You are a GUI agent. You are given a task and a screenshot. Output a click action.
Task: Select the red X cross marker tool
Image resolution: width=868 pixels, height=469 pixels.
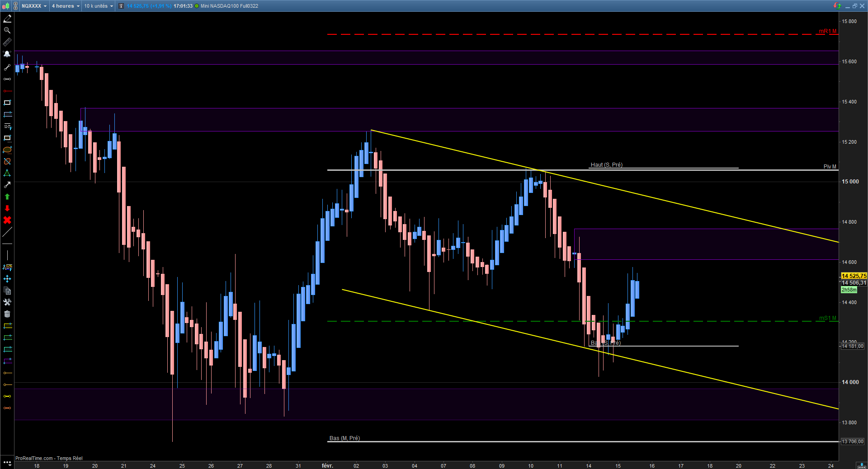pos(7,220)
